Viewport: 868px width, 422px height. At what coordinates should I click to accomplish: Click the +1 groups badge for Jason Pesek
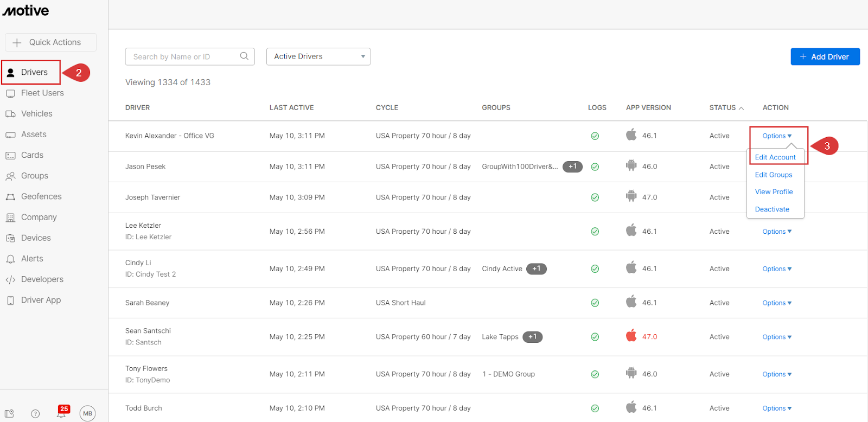point(572,167)
